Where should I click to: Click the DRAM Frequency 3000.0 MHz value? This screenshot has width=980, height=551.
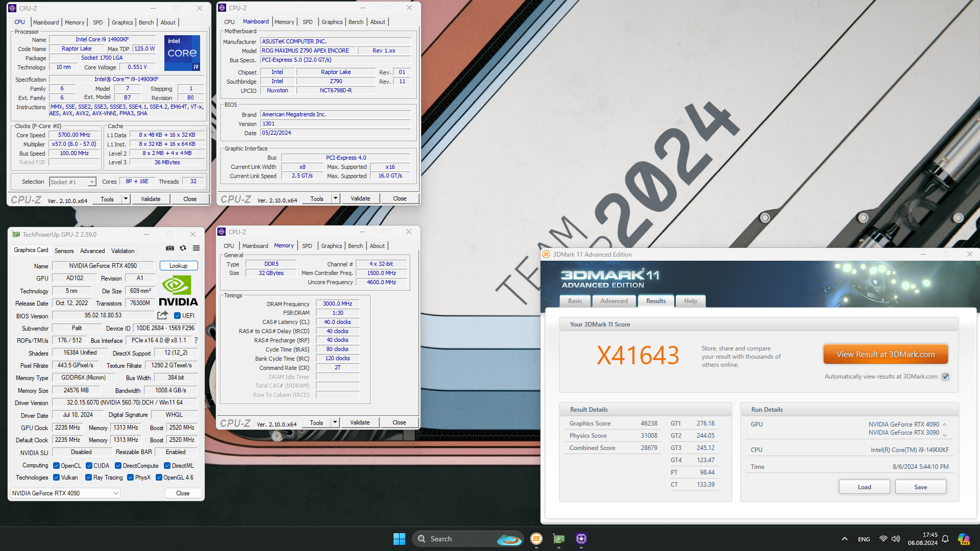click(x=337, y=304)
